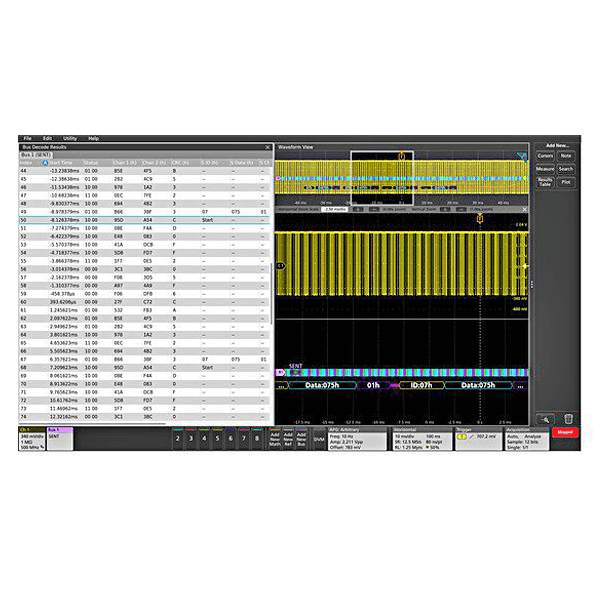Click the Plot button
Viewport: 600px width, 600px height.
pyautogui.click(x=566, y=183)
